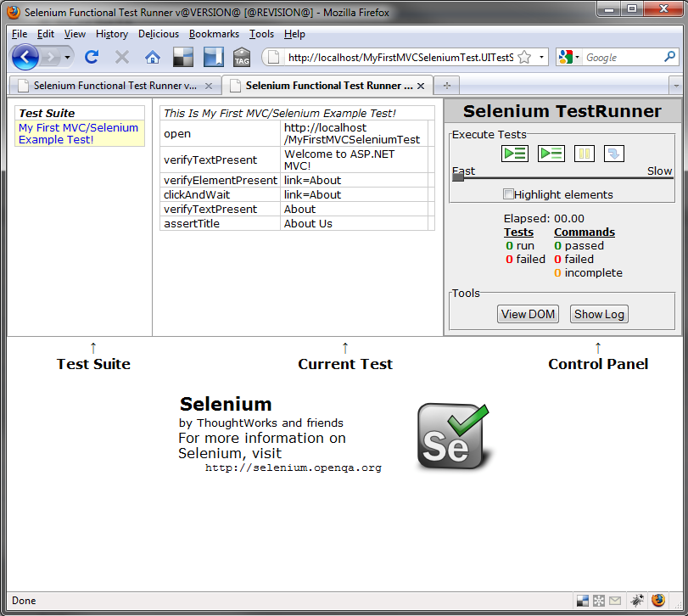Adjust the Fast to Slow speed slider handle

pos(458,177)
